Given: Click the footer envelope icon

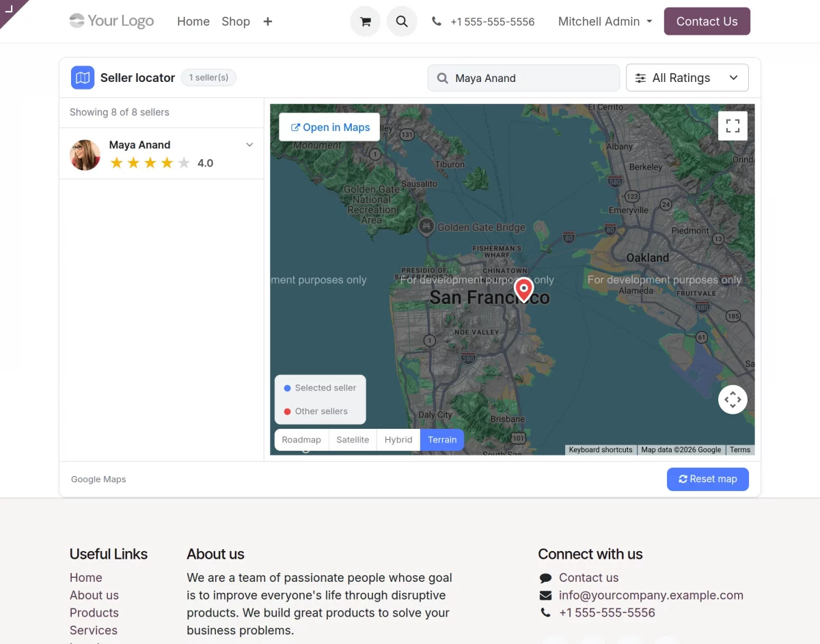Looking at the screenshot, I should coord(545,596).
